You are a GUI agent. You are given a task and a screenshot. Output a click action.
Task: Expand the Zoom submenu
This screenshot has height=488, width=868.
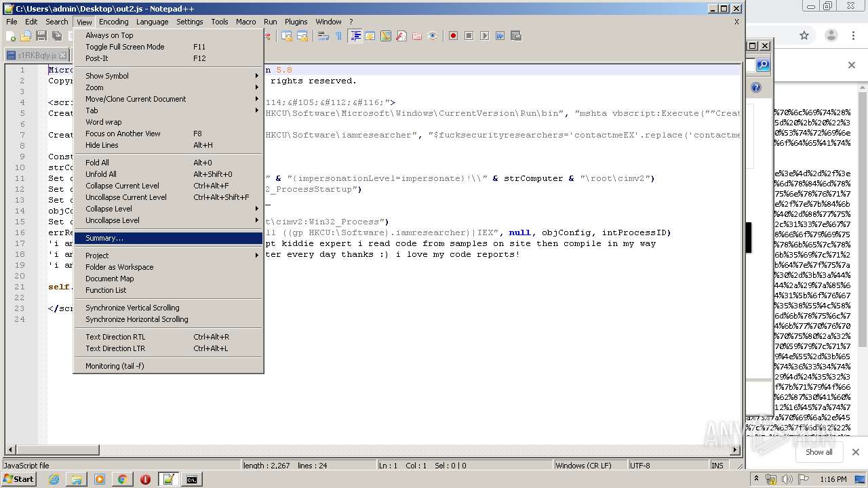(168, 87)
